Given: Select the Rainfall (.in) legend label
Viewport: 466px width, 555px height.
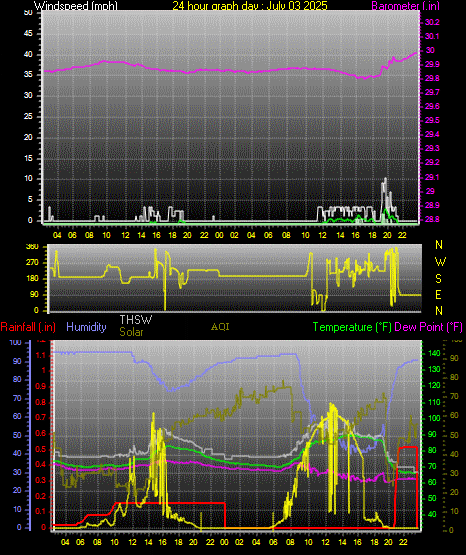Looking at the screenshot, I should pos(28,327).
